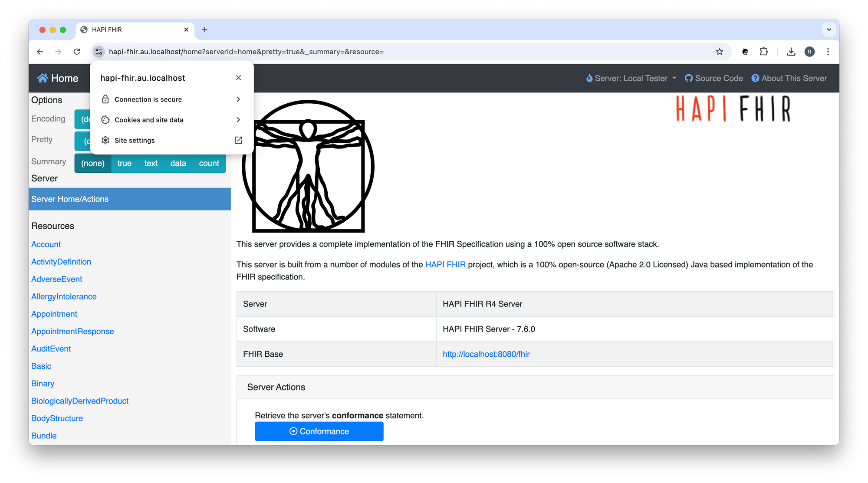Open the AdverseEvent resource
This screenshot has width=868, height=483.
pyautogui.click(x=57, y=279)
